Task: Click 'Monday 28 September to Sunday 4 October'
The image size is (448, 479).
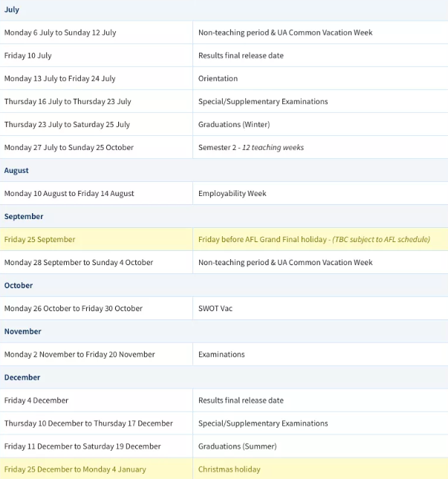Action: 79,262
